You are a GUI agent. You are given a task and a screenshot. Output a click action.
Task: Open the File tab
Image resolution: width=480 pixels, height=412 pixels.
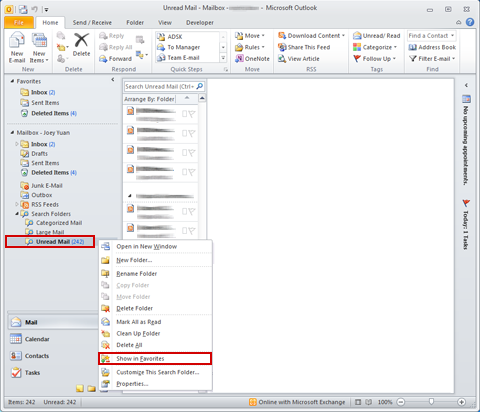19,22
